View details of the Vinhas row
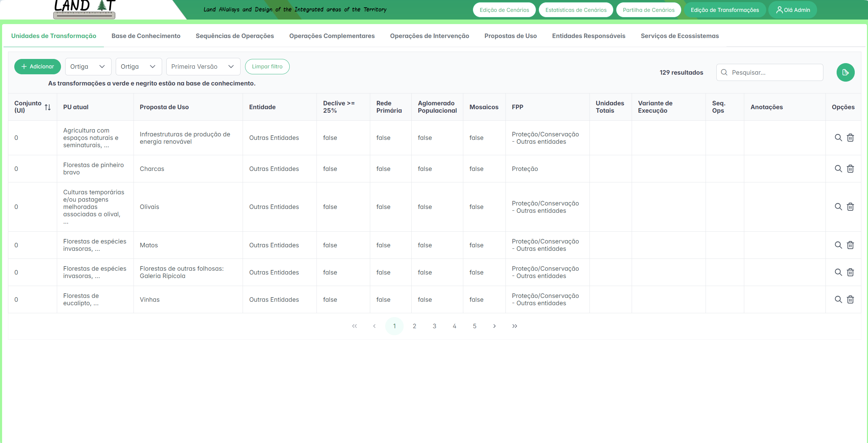This screenshot has height=443, width=868. tap(838, 300)
